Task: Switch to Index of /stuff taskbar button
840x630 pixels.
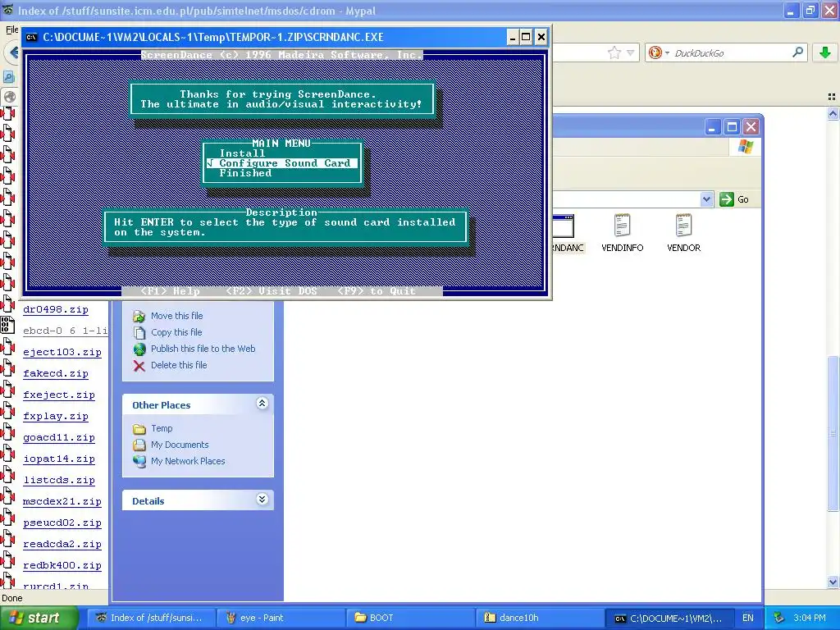Action: [x=152, y=618]
